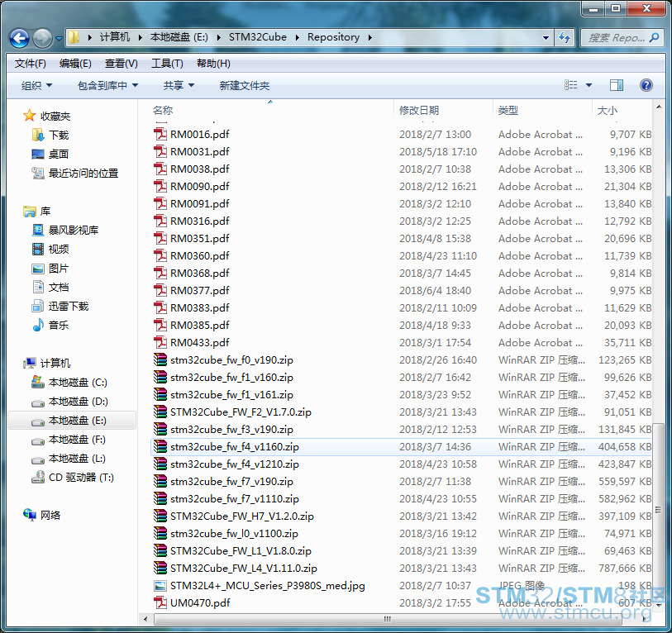
Task: Click ZIP icon of STM32Cube_FW_H7_V1.2.0.zip
Action: click(x=160, y=516)
